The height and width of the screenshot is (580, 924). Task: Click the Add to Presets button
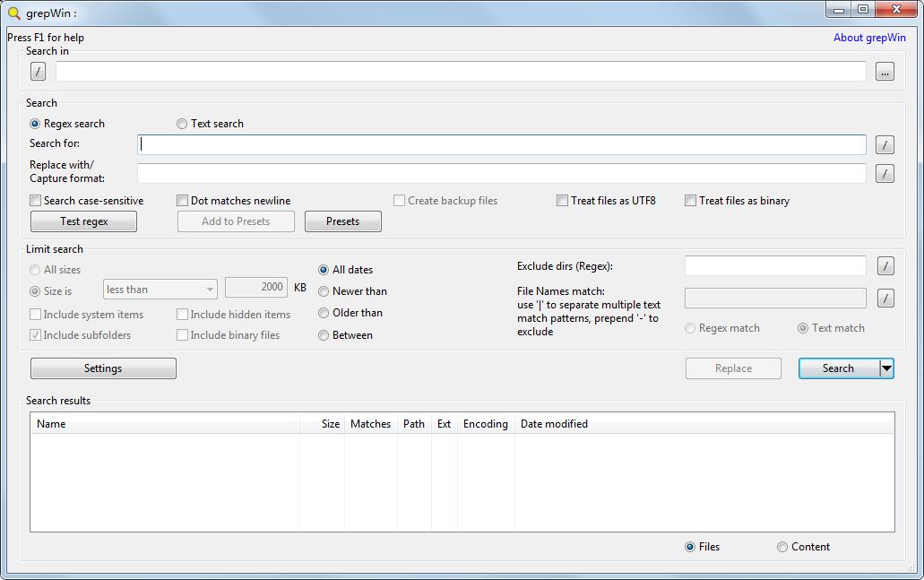pos(236,221)
